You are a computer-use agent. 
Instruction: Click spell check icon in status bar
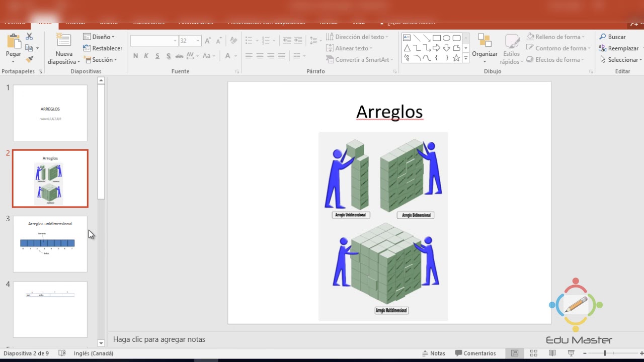point(62,353)
